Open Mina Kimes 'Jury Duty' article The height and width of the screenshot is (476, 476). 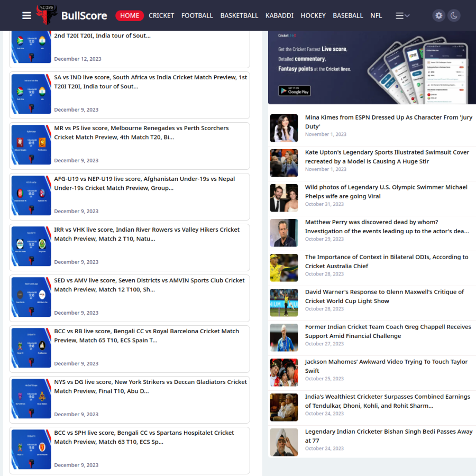point(389,122)
